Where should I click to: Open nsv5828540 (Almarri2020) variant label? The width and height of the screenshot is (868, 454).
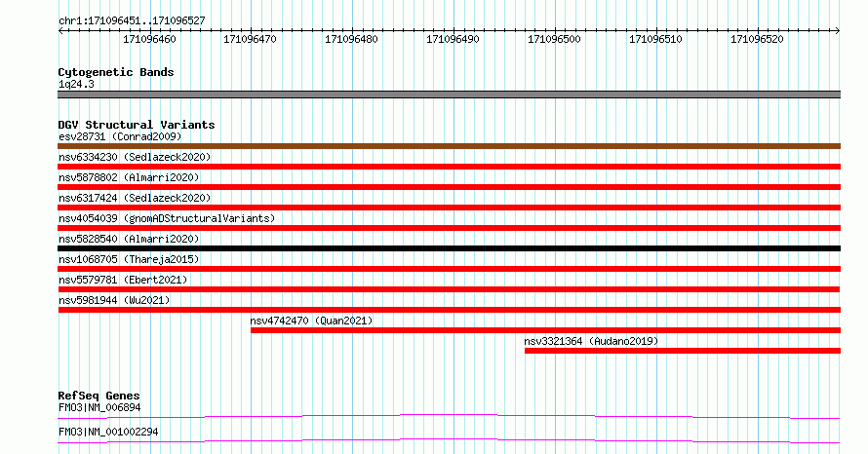129,239
